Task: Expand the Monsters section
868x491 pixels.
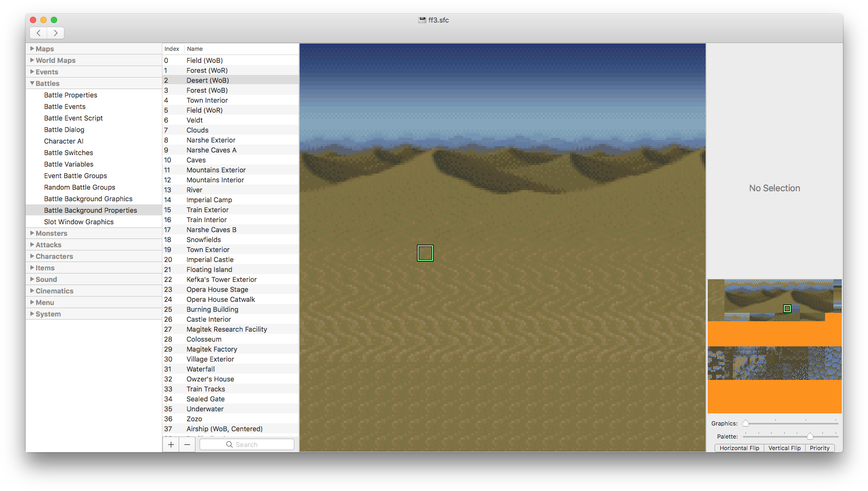Action: (x=32, y=233)
